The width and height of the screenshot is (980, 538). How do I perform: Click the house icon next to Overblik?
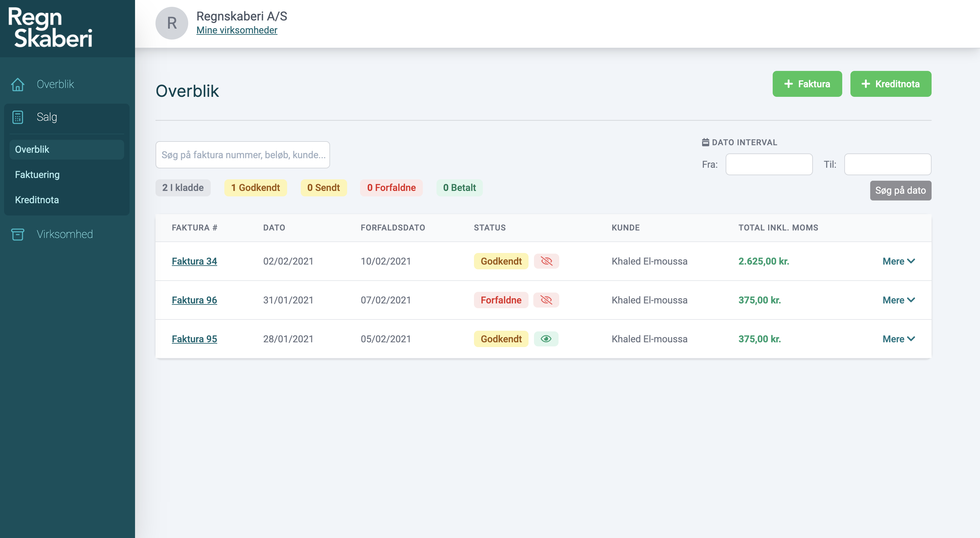(17, 84)
